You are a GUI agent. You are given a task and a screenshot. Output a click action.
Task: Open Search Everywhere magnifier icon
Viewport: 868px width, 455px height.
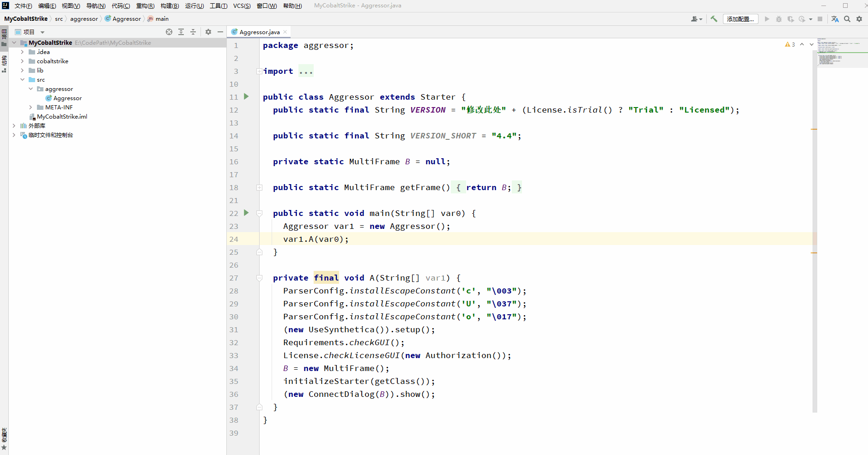pos(847,19)
